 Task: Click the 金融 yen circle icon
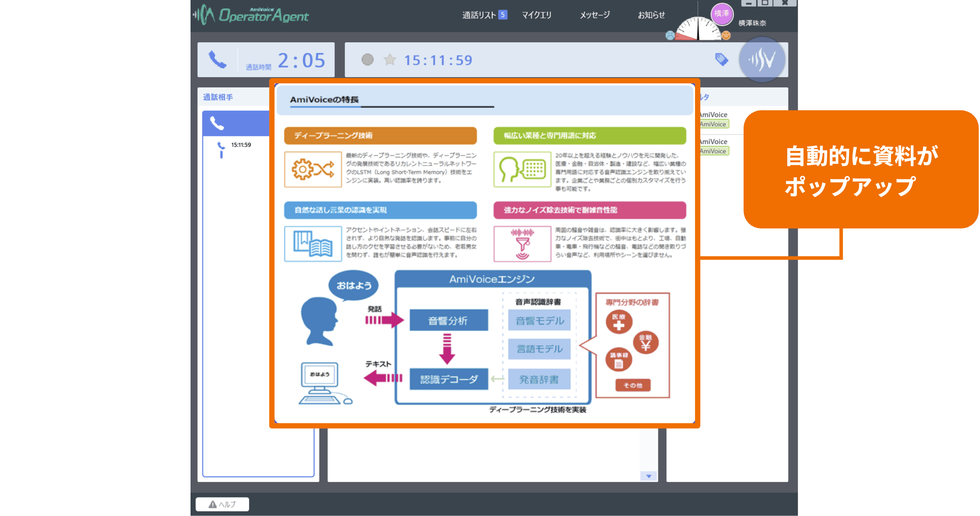[x=646, y=343]
